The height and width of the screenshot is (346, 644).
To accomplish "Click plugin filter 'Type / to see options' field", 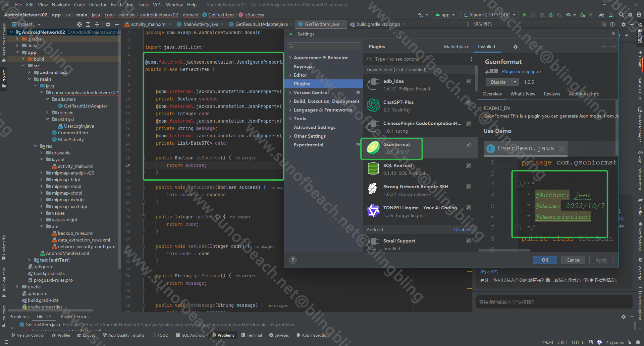I will (417, 59).
